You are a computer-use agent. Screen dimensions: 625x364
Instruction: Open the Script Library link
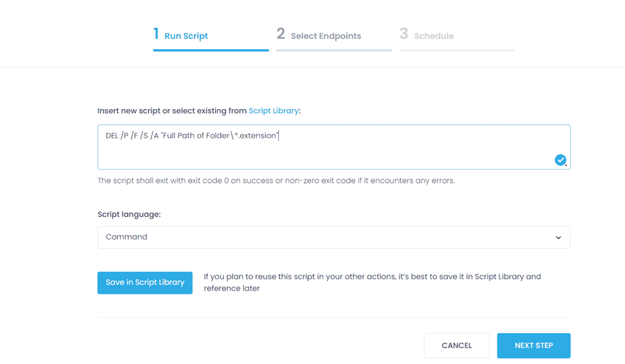[x=273, y=111]
